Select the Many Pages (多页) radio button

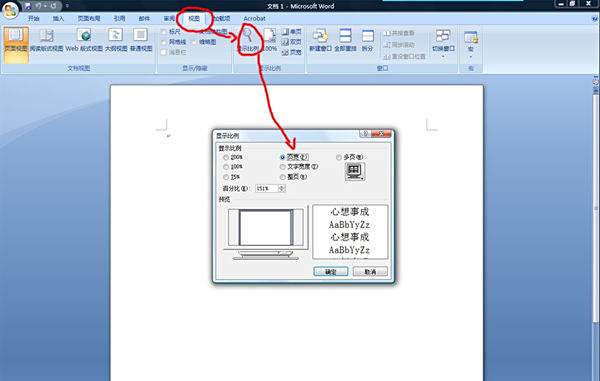pyautogui.click(x=339, y=157)
